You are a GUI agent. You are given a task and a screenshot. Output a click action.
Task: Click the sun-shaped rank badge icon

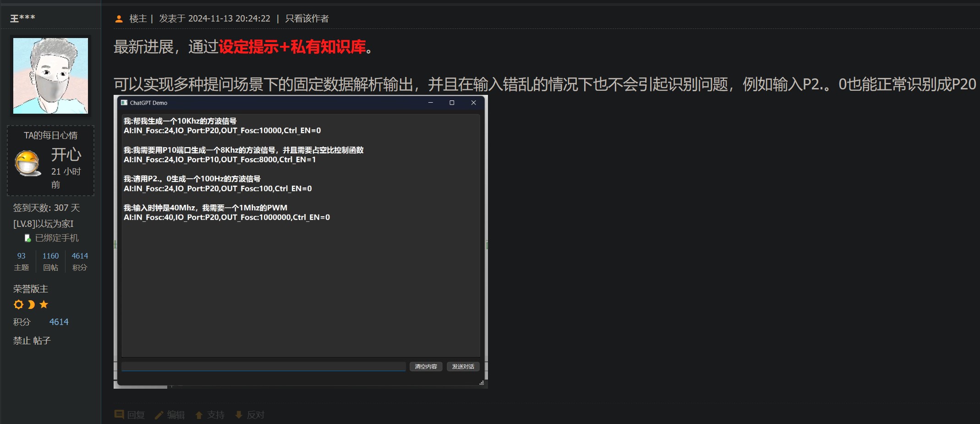coord(18,304)
